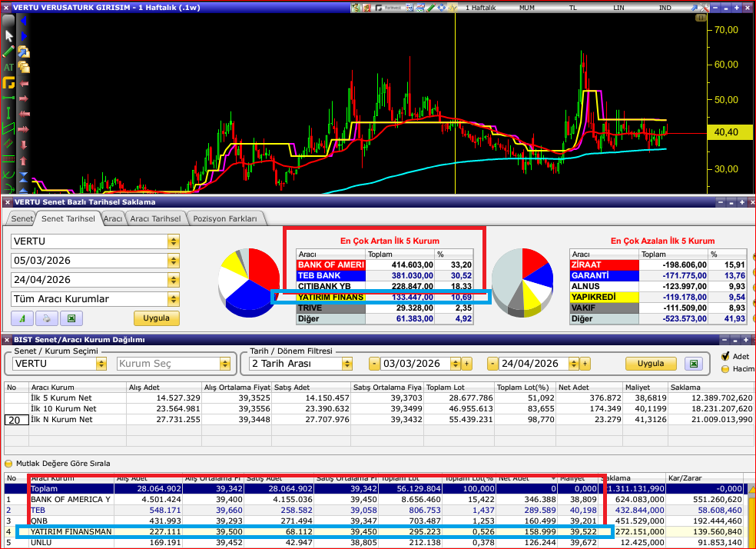Click the single red left arrow

[24, 84]
